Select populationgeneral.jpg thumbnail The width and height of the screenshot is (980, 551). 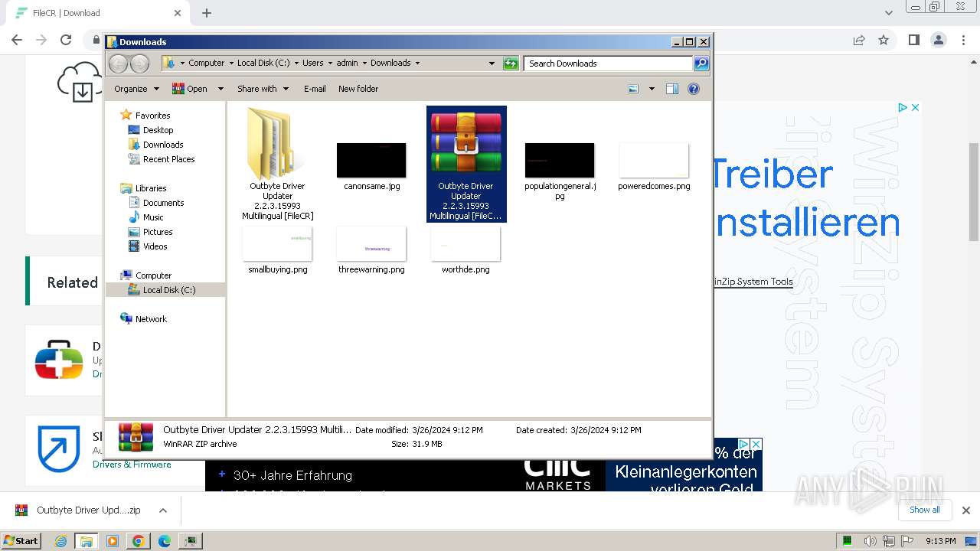pos(560,160)
